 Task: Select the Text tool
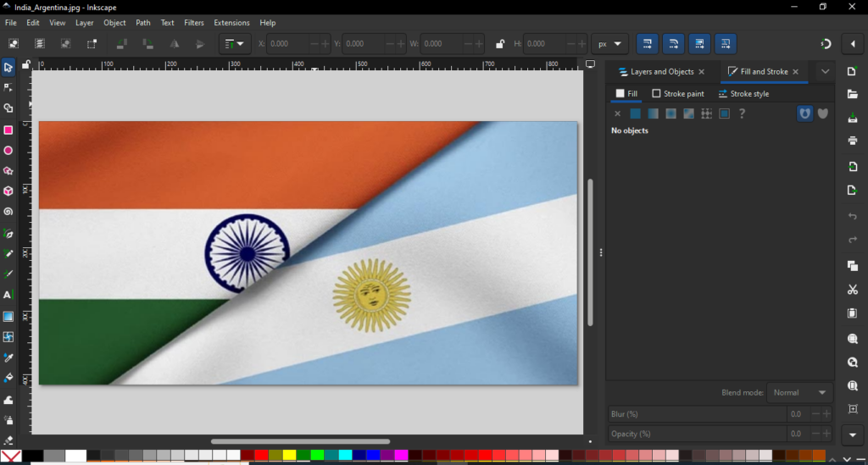tap(8, 296)
